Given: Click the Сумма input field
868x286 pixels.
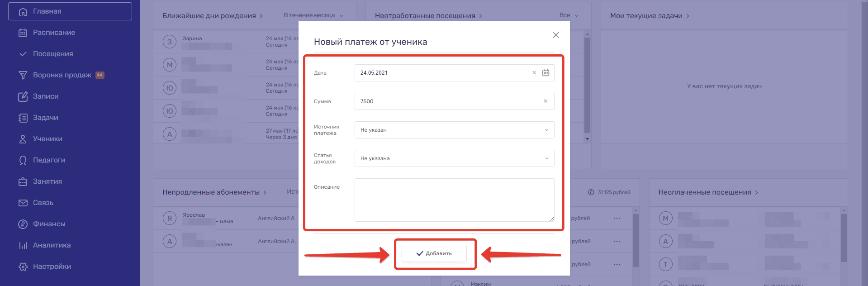Looking at the screenshot, I should [448, 101].
